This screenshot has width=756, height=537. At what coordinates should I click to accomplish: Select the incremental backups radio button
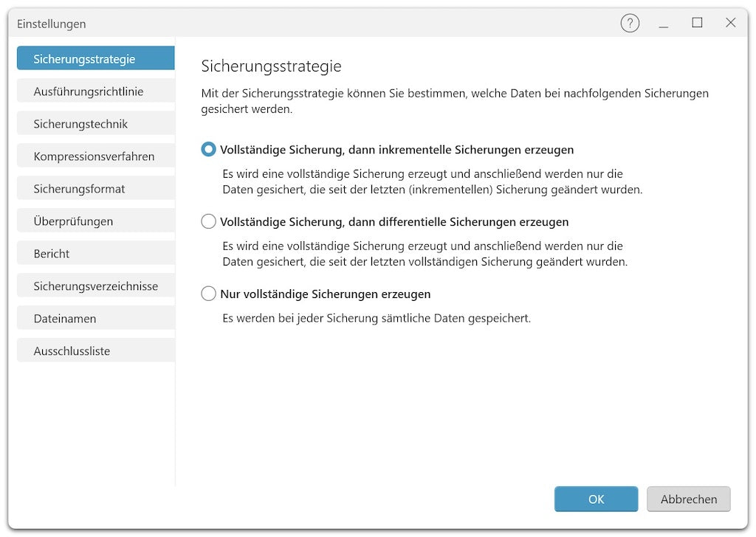point(208,150)
